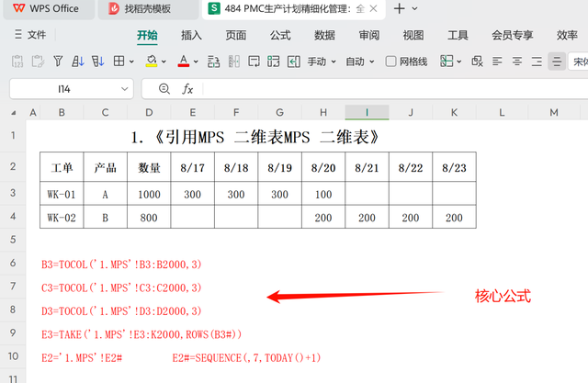Click the freeze panes green grid icon
The image size is (588, 383).
447,62
